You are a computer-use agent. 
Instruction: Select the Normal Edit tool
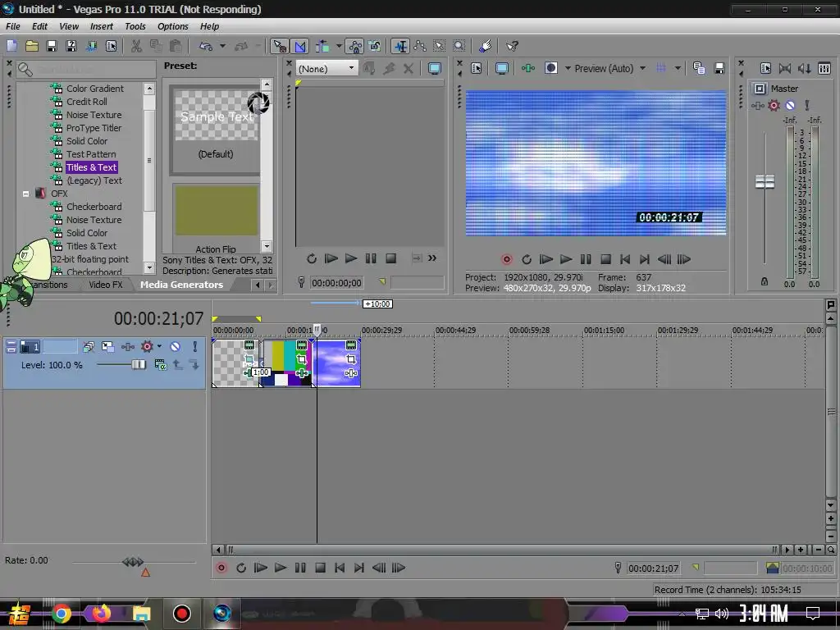point(399,46)
